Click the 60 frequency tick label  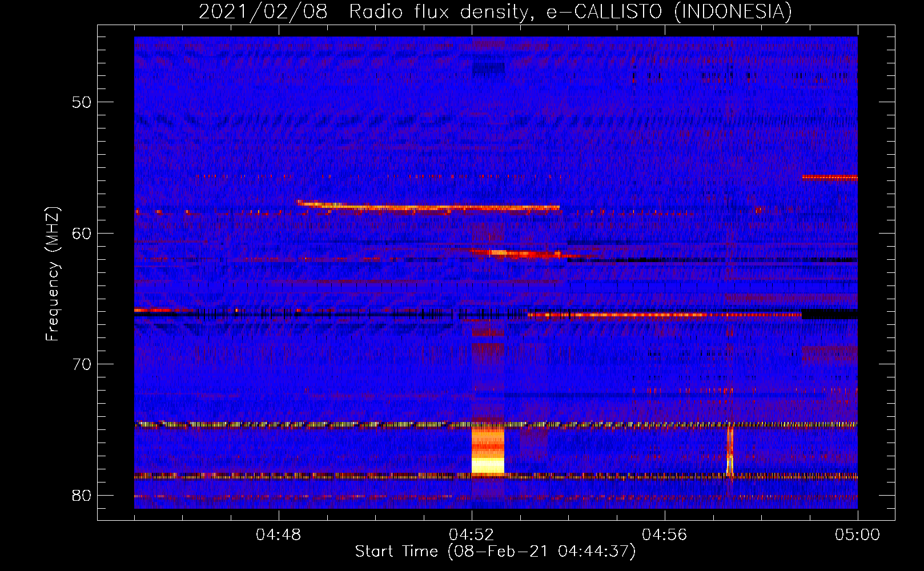click(x=82, y=233)
